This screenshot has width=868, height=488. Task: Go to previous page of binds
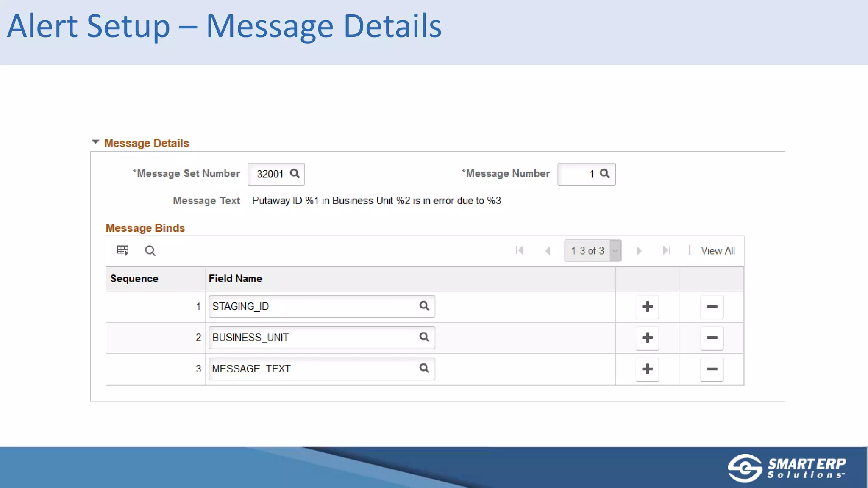(x=547, y=251)
